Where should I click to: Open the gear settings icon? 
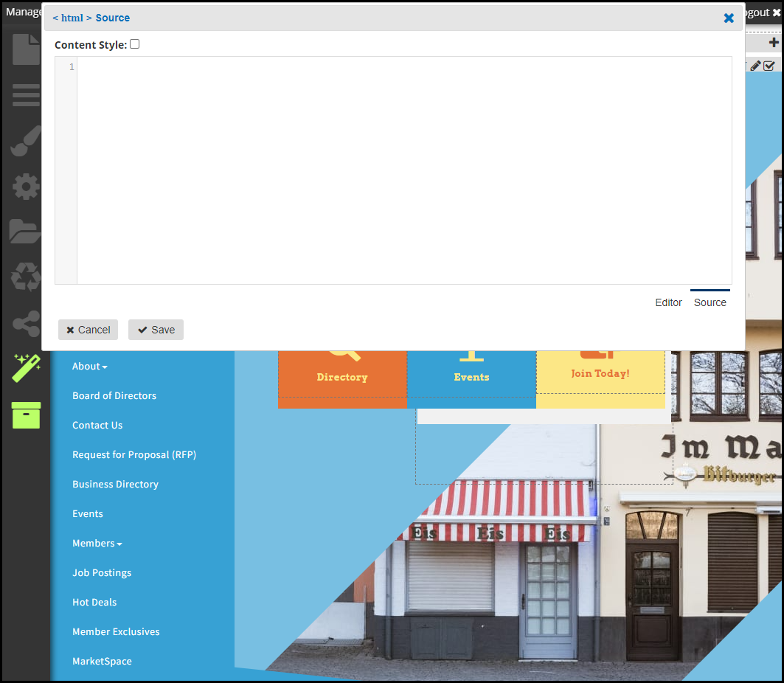25,187
